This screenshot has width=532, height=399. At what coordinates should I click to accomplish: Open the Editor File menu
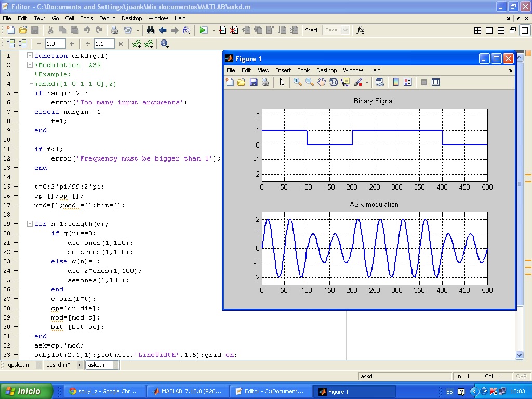pyautogui.click(x=7, y=18)
